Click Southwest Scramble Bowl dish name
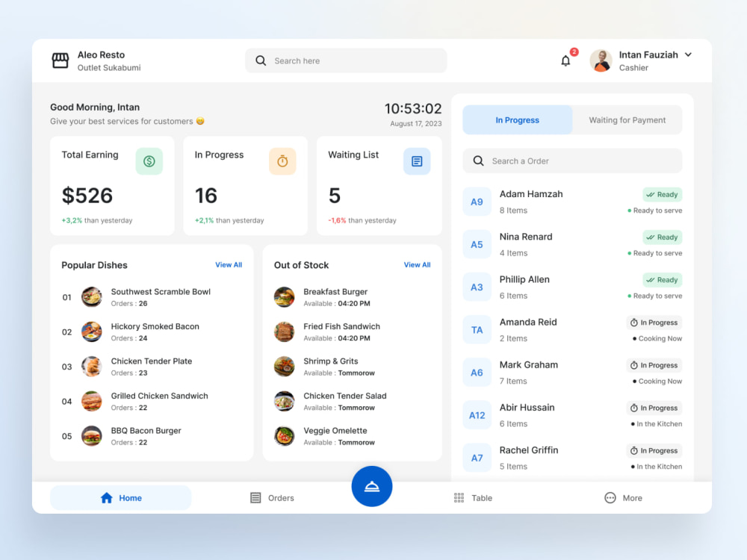 [161, 291]
